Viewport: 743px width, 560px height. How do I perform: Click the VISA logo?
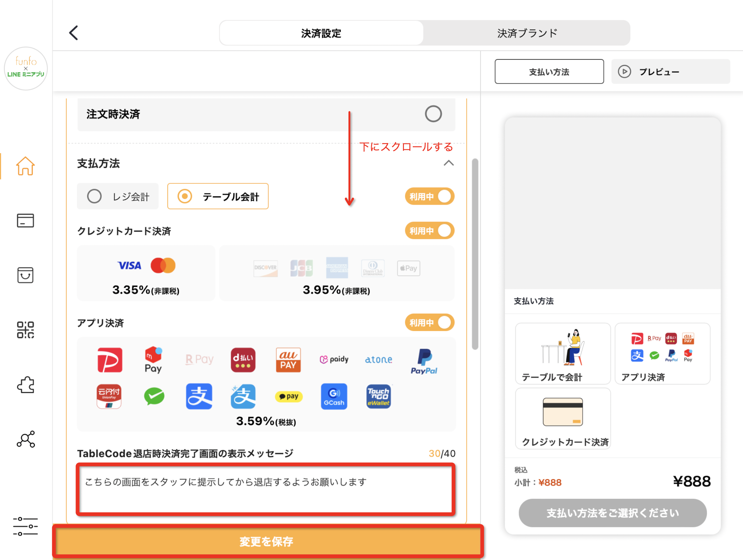129,266
